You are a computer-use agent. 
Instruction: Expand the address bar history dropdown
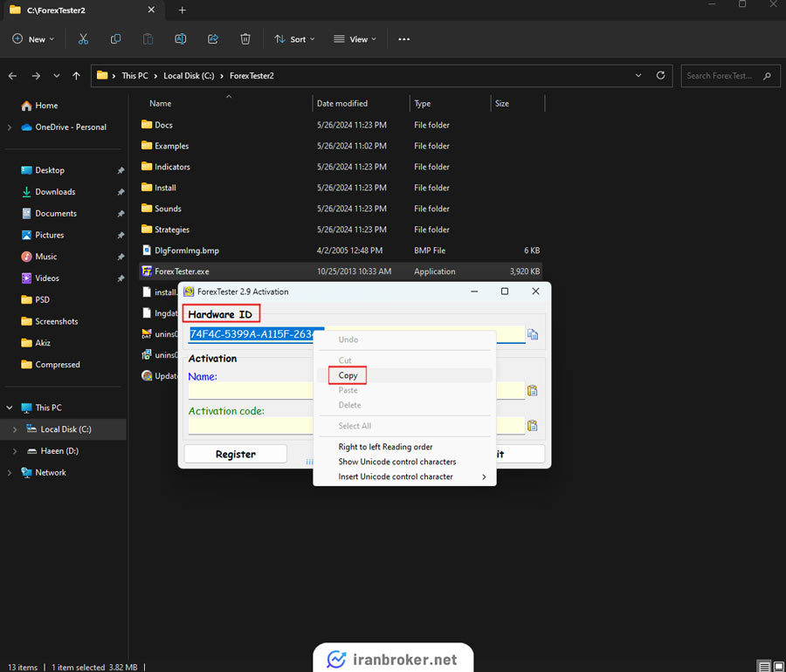638,76
